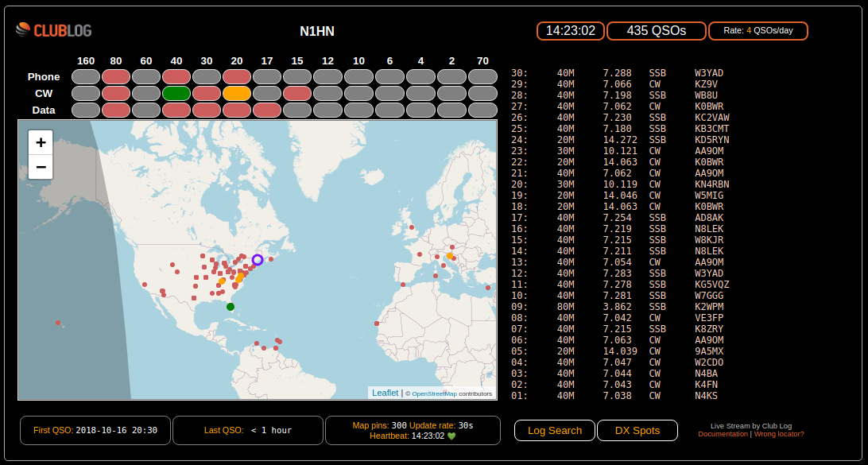Zoom out on the map with the minus control
This screenshot has height=465, width=868.
click(x=40, y=167)
